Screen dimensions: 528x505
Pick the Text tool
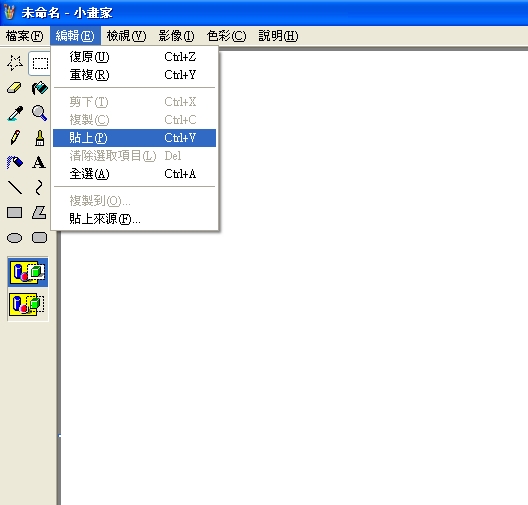(40, 163)
